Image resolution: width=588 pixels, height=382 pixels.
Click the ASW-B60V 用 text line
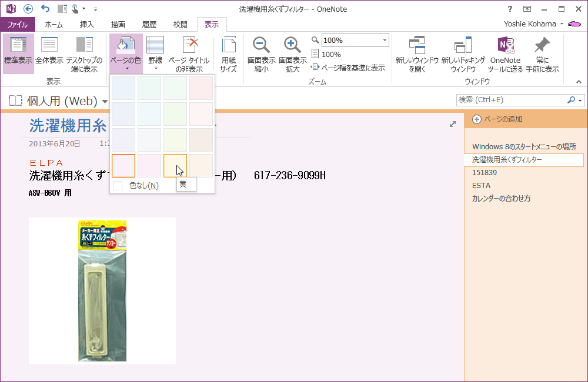tap(50, 193)
